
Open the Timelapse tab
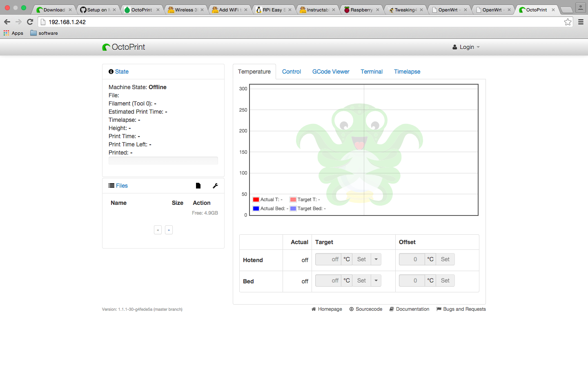(x=407, y=72)
